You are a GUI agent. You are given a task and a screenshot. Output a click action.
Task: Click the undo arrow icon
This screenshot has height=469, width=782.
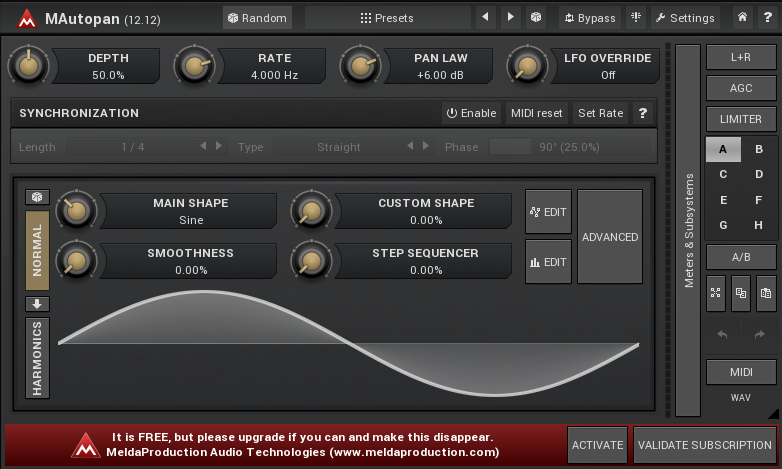[722, 335]
